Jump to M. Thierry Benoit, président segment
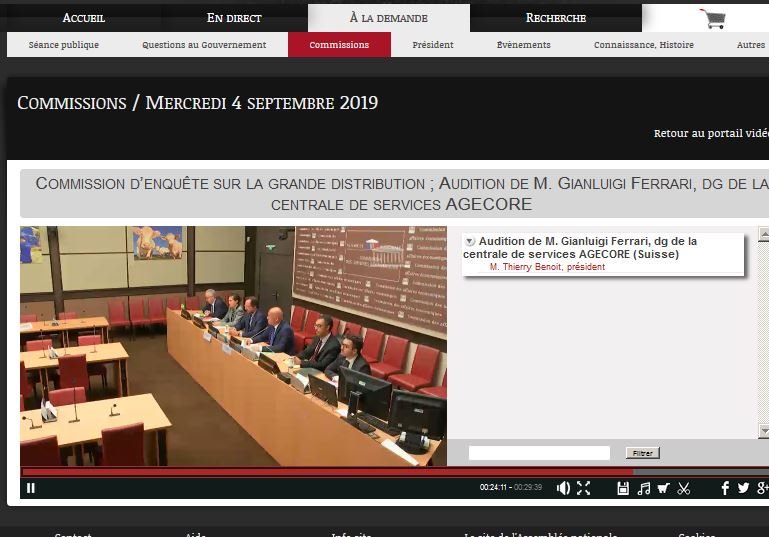Image resolution: width=769 pixels, height=537 pixels. (x=547, y=267)
